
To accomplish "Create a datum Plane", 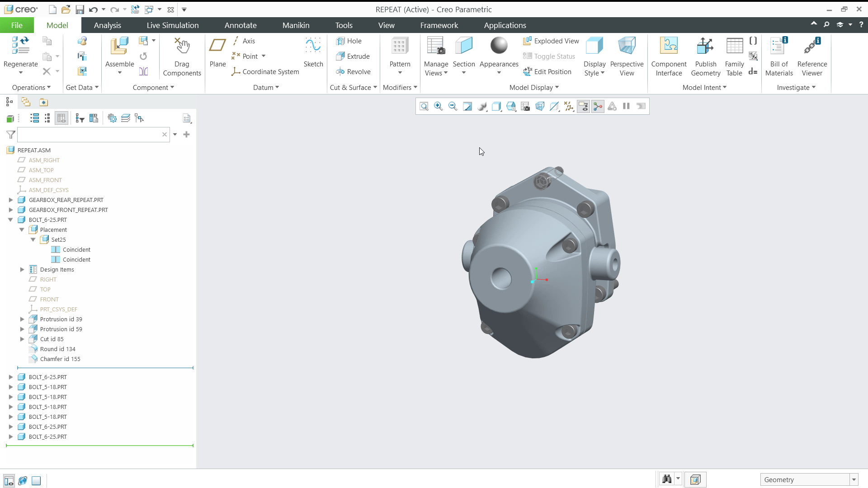I will click(217, 52).
